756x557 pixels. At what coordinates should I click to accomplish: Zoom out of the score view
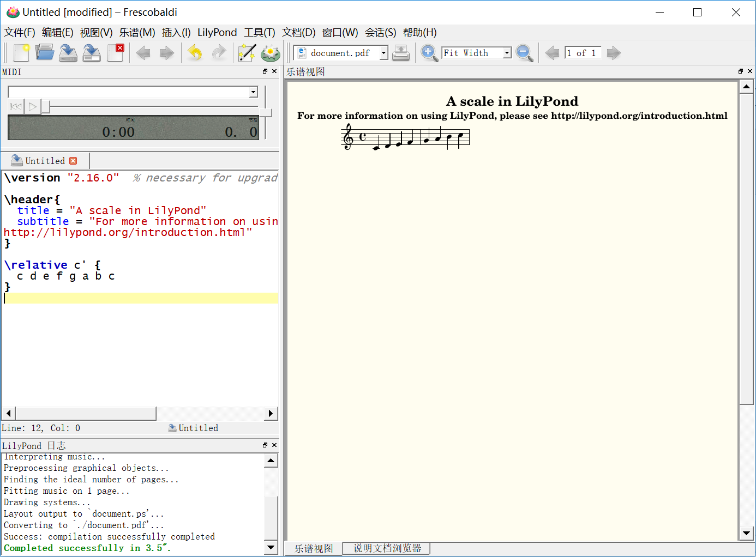pos(524,53)
